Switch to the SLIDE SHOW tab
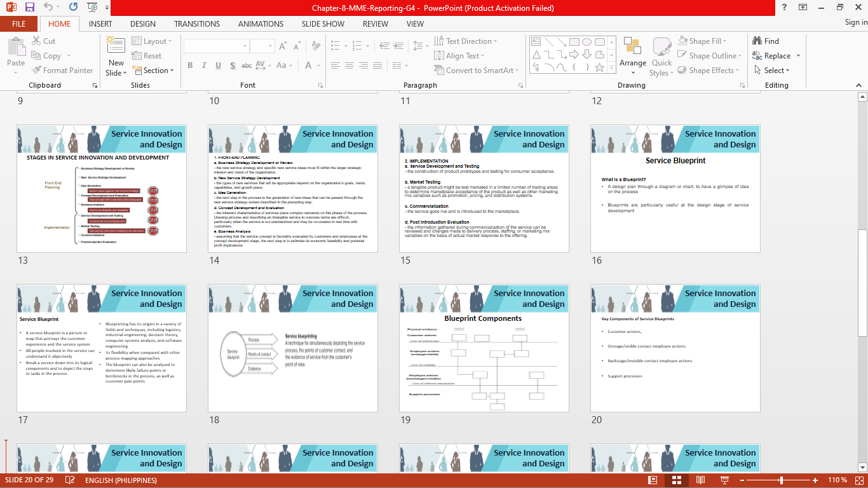The image size is (868, 488). tap(323, 24)
